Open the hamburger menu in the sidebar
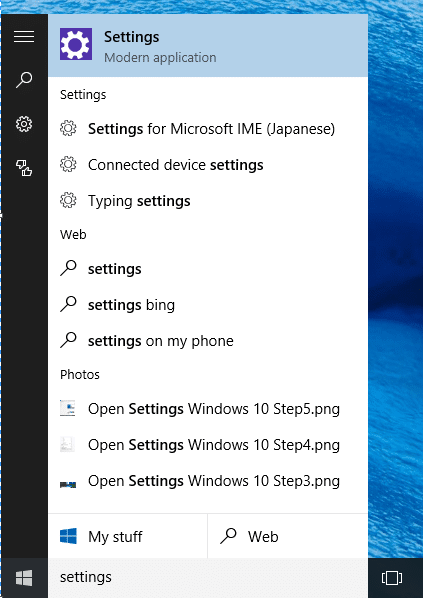The height and width of the screenshot is (598, 423). [24, 37]
